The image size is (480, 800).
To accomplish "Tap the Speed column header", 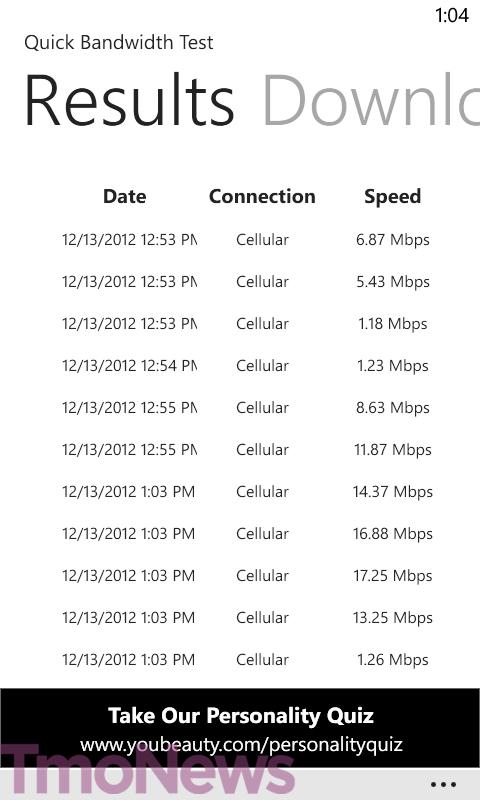I will tap(392, 197).
